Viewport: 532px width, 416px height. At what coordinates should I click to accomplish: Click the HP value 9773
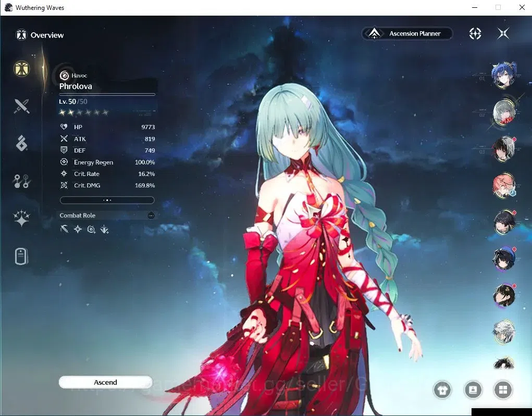[148, 127]
